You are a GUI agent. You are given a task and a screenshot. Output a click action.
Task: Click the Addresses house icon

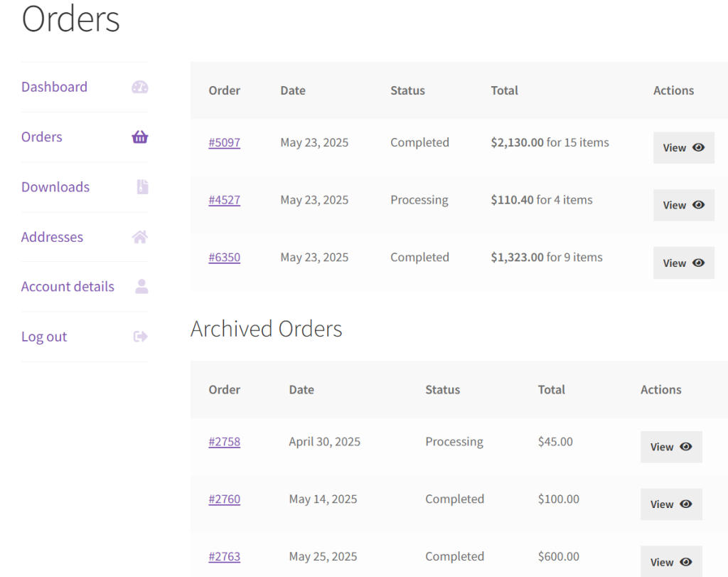[x=140, y=237]
